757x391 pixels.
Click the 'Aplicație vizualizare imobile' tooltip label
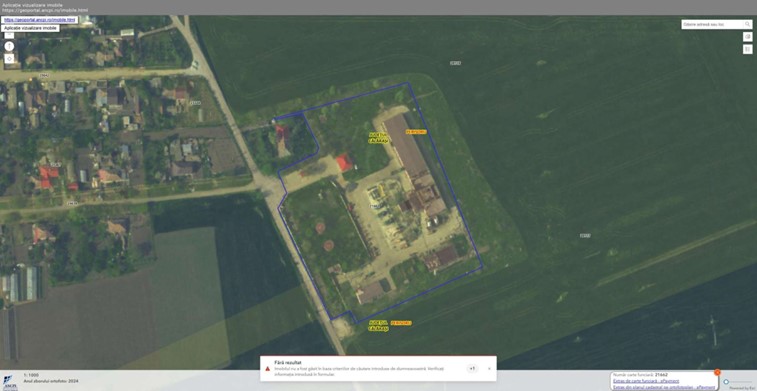[x=30, y=28]
